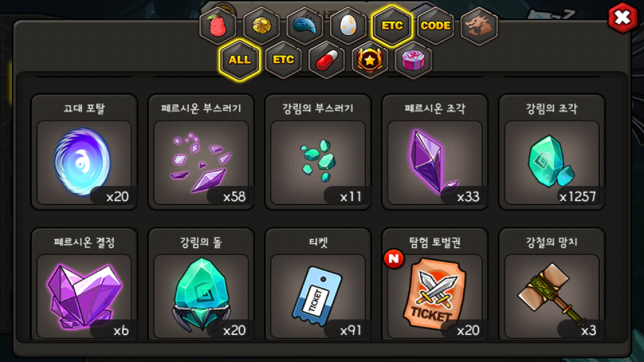Open the CODE tab

(435, 25)
